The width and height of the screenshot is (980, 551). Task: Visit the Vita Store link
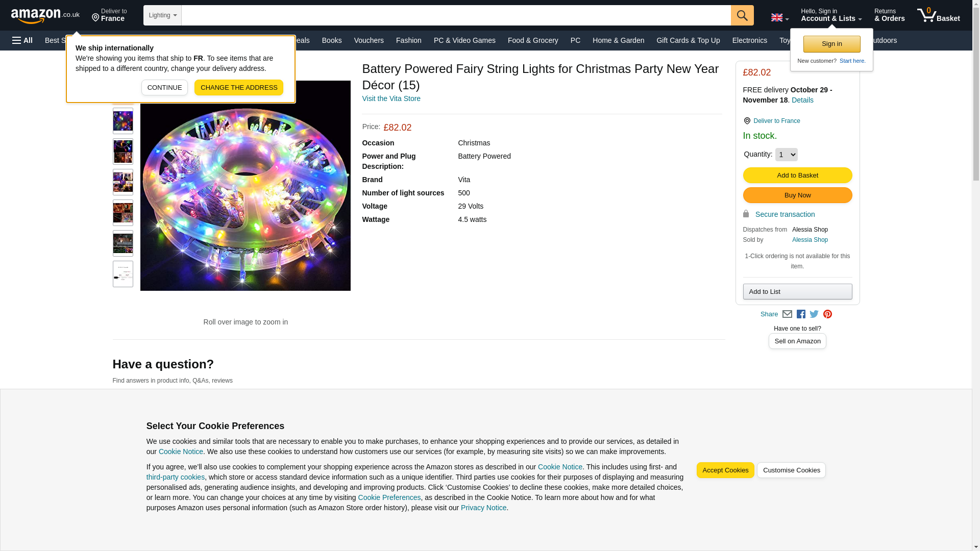click(391, 98)
